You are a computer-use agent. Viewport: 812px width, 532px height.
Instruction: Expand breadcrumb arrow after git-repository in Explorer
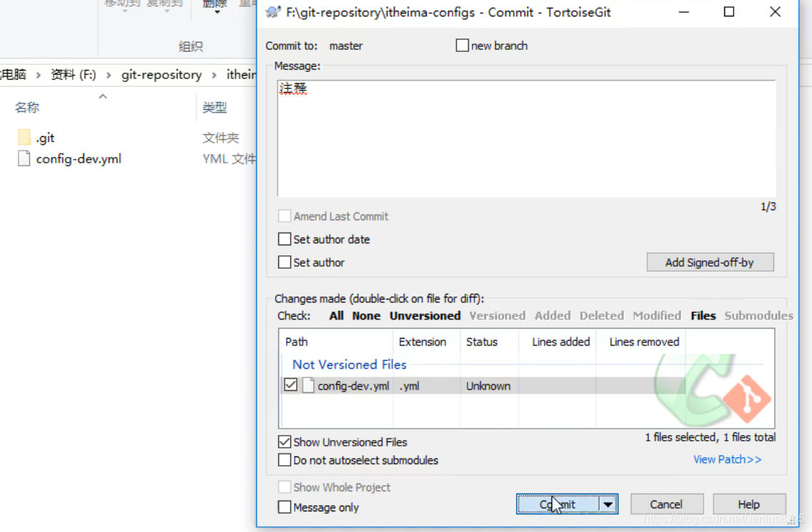coord(214,75)
